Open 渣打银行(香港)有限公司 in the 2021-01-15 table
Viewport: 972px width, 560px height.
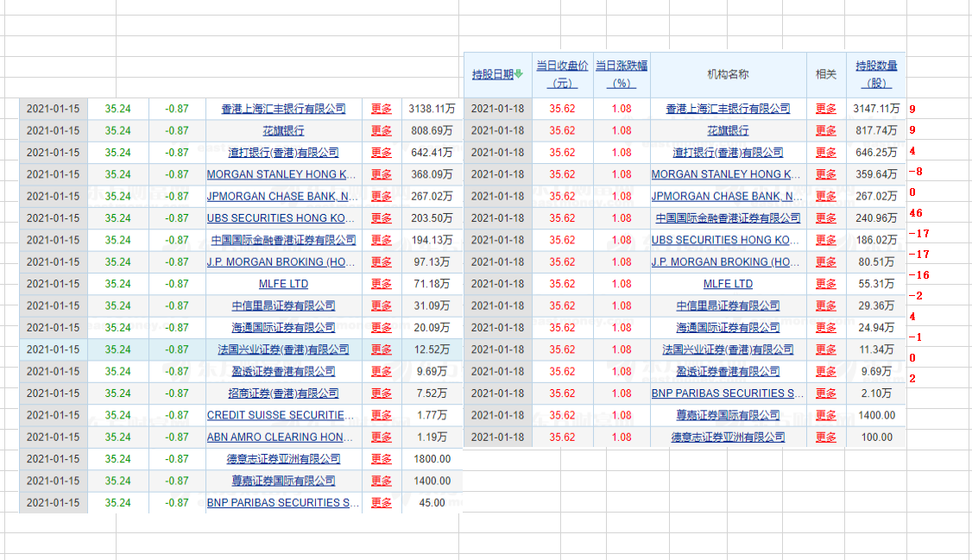[x=283, y=153]
